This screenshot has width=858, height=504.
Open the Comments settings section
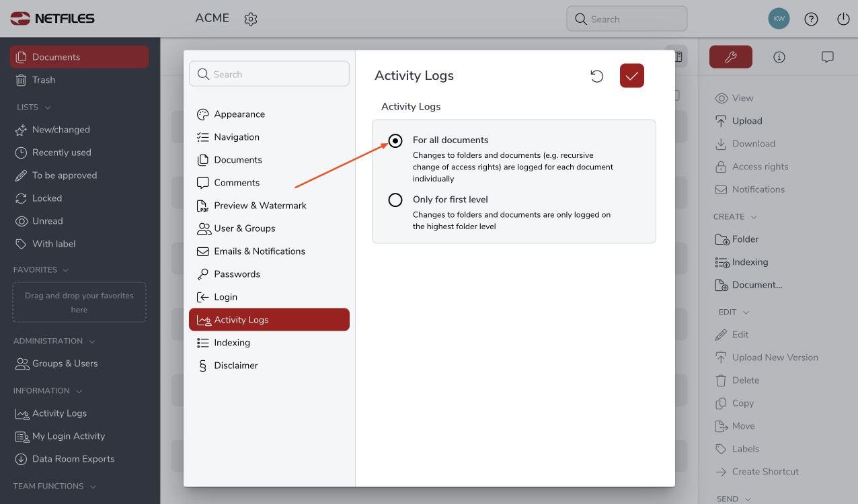(269, 183)
